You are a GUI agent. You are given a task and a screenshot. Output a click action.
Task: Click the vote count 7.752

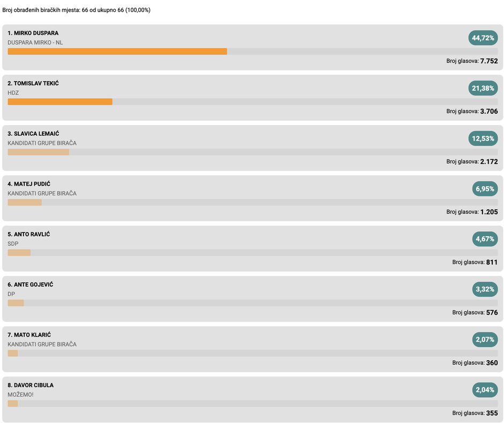pos(489,61)
